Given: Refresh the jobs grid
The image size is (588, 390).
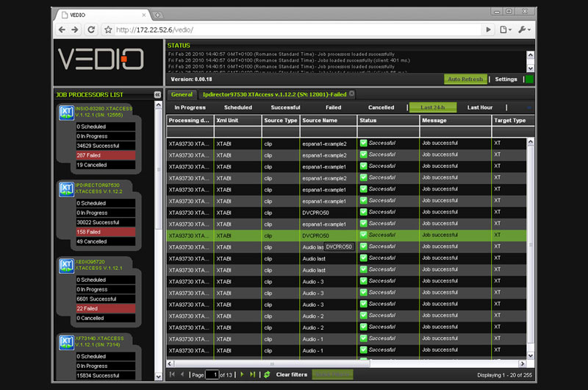Looking at the screenshot, I should click(x=267, y=375).
